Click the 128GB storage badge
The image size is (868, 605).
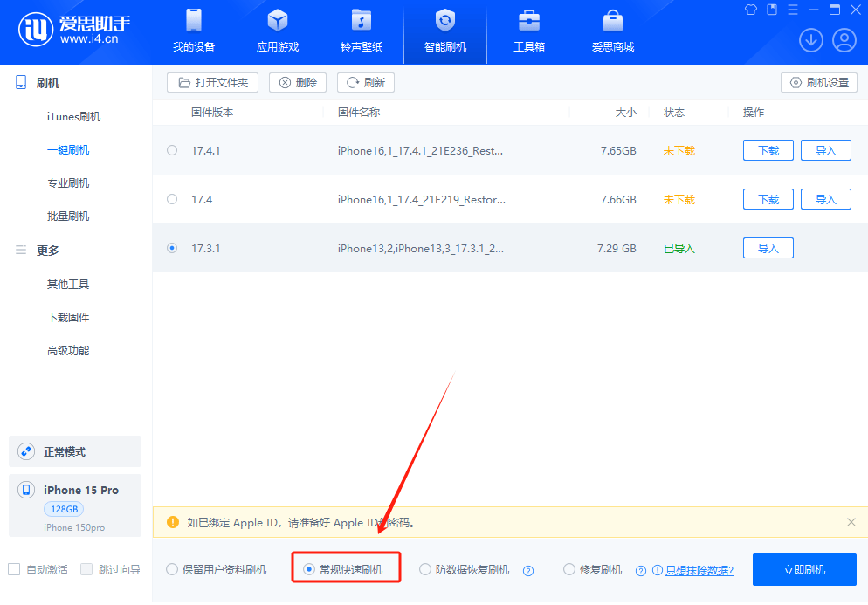(64, 509)
